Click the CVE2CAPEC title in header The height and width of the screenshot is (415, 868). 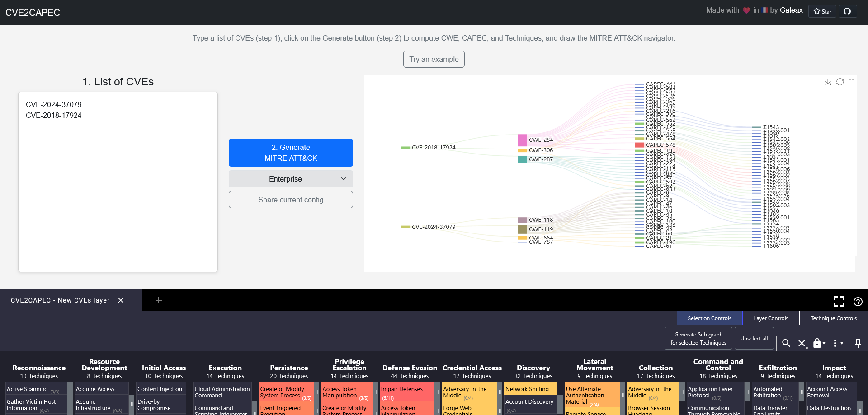pos(33,13)
